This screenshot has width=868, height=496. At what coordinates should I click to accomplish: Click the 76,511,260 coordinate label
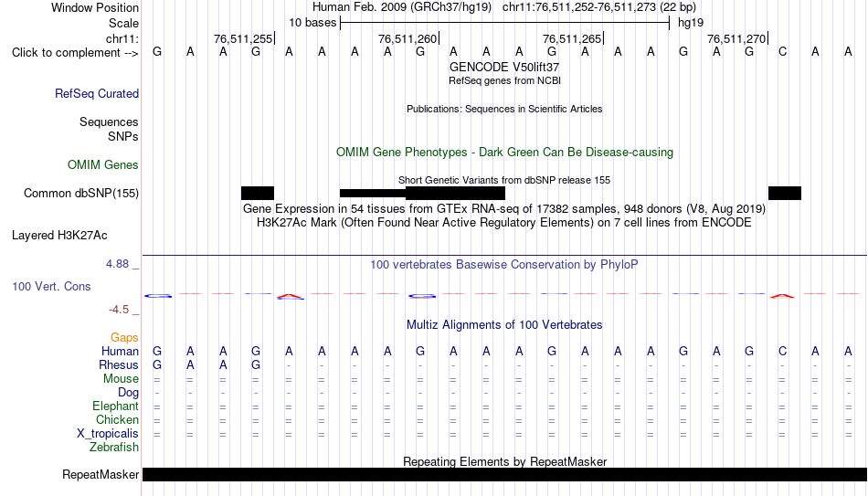click(x=408, y=38)
